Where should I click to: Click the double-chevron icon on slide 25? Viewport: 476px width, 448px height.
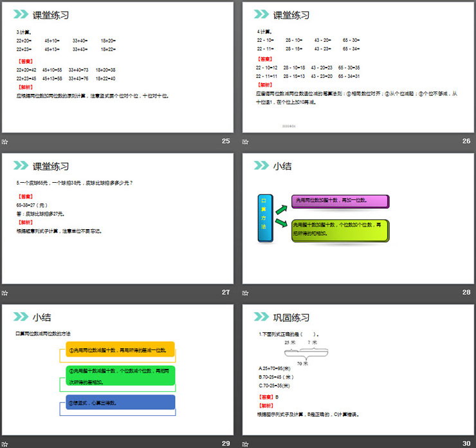click(x=21, y=14)
